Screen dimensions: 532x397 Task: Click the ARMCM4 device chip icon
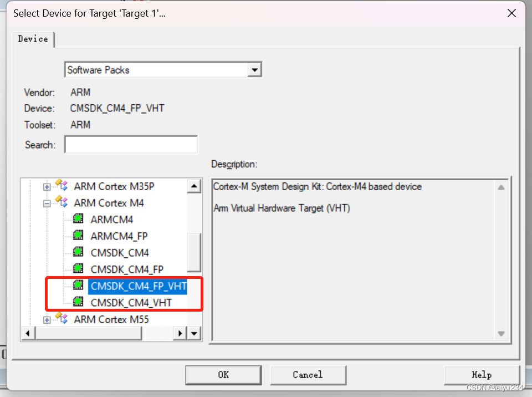[x=77, y=219]
